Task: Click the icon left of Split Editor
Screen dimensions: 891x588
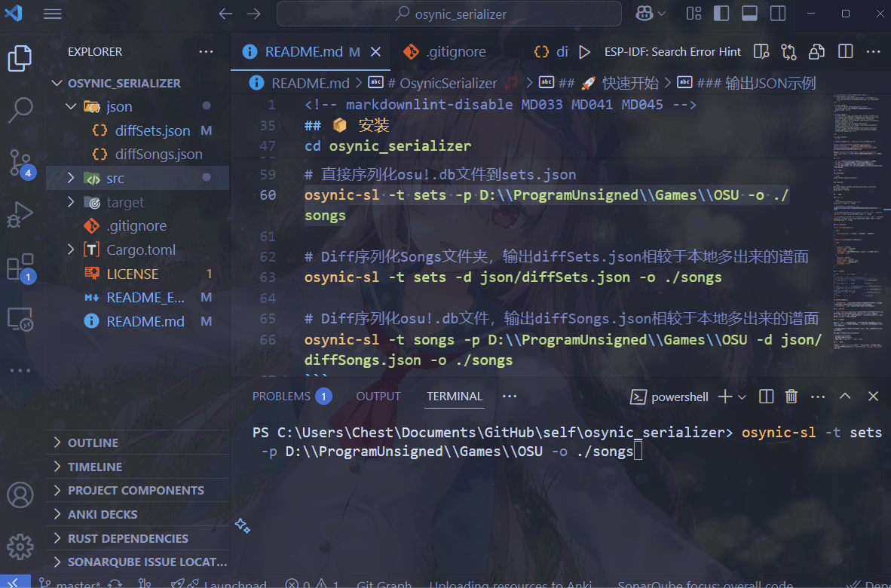Action: (816, 52)
